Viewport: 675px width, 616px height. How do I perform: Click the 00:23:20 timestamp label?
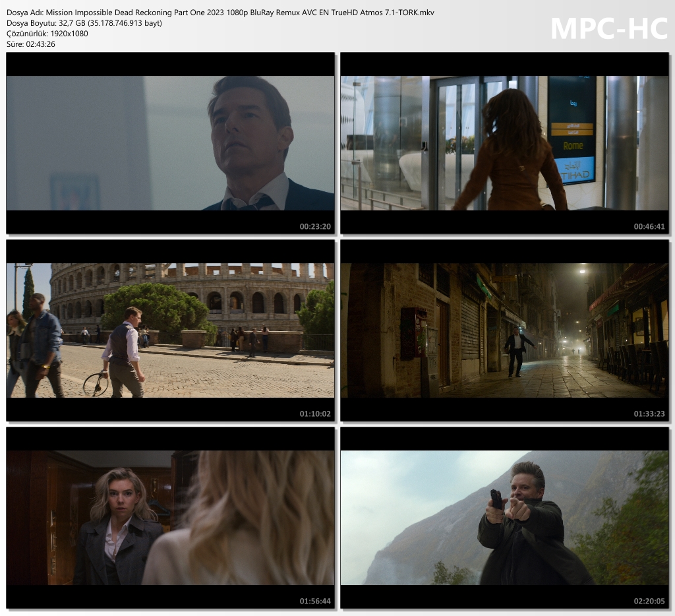tap(315, 226)
